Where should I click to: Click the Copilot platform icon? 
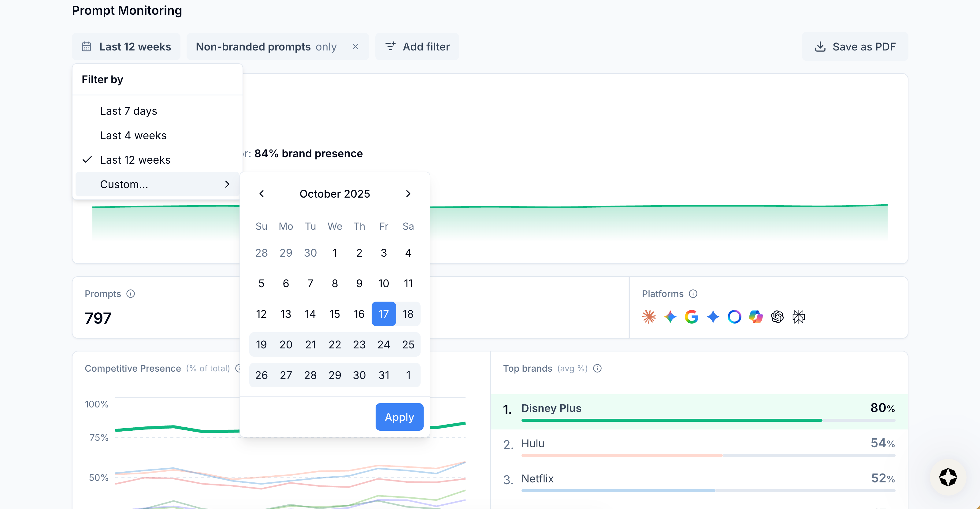click(756, 317)
